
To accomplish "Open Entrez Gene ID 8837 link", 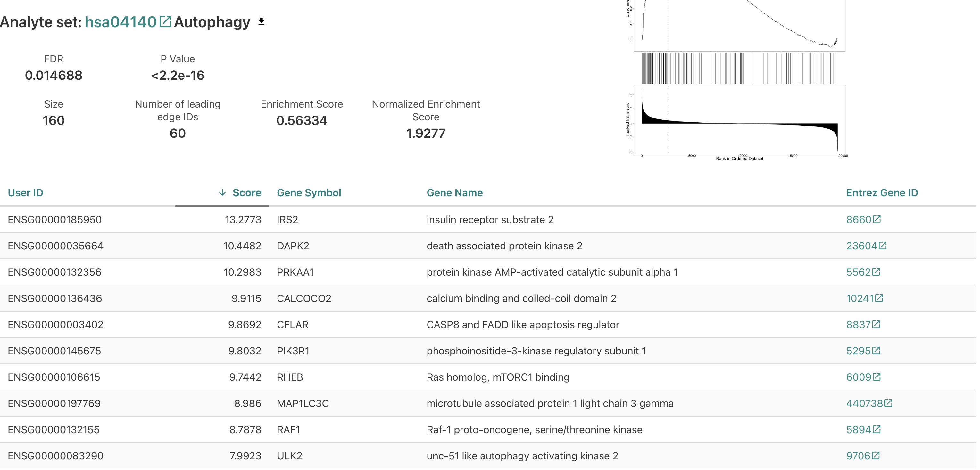I will (858, 324).
